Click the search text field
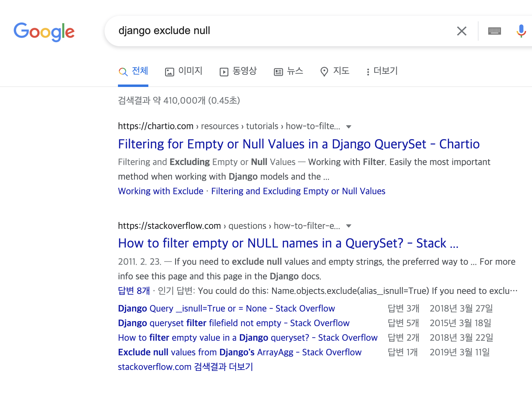This screenshot has height=394, width=532. 283,31
